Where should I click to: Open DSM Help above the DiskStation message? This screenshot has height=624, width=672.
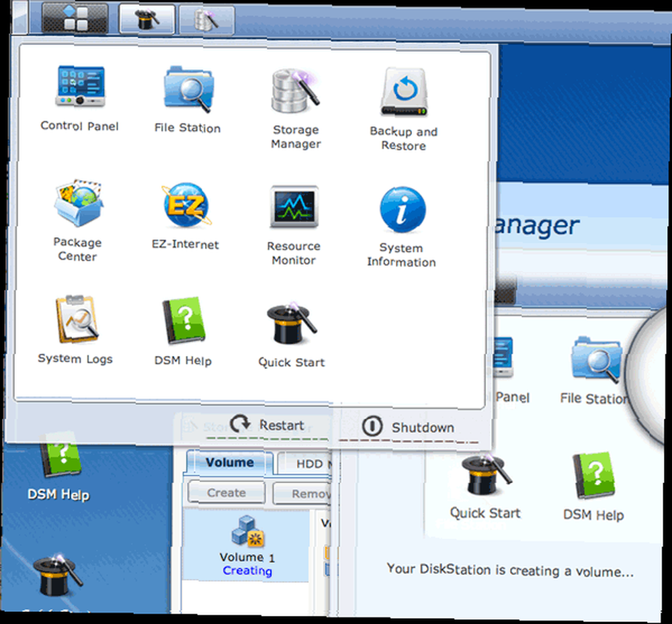(593, 486)
